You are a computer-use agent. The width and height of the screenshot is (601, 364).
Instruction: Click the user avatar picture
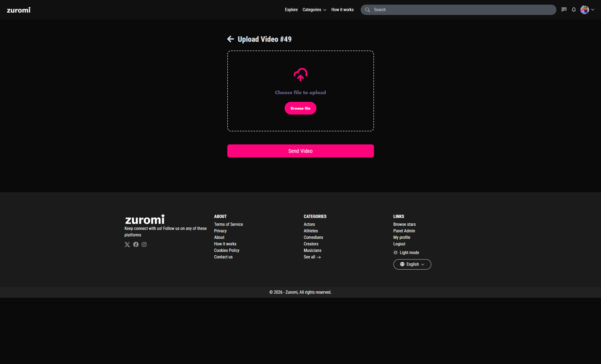click(x=584, y=10)
